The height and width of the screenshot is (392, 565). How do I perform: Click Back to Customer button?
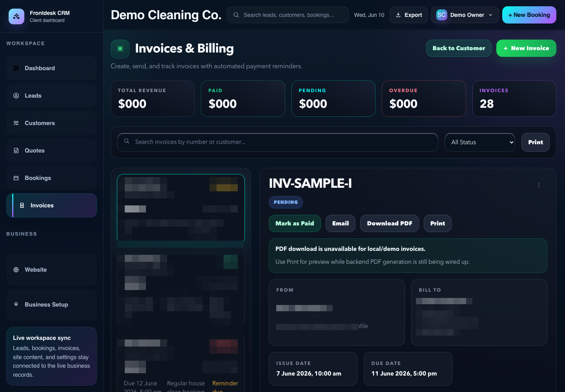(459, 48)
